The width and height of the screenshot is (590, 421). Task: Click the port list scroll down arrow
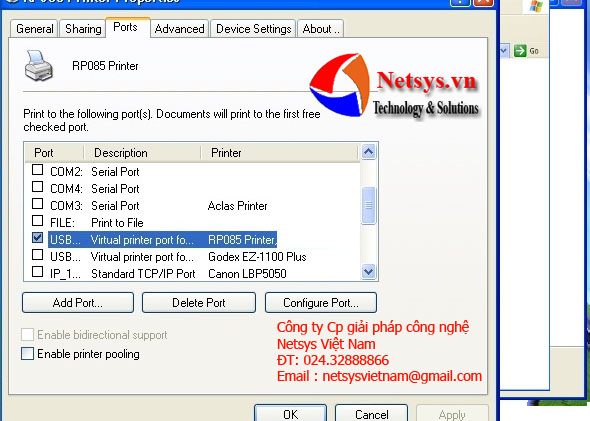click(x=368, y=271)
